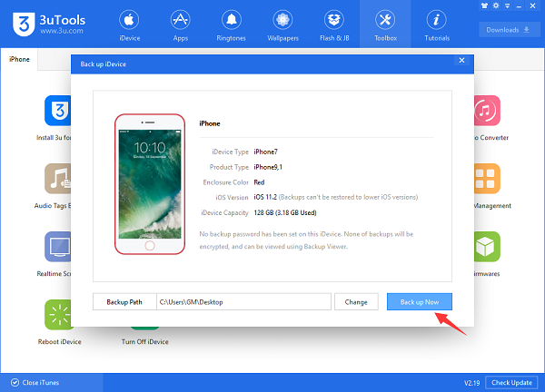Open the iDevice section
This screenshot has height=392, width=545.
click(129, 25)
